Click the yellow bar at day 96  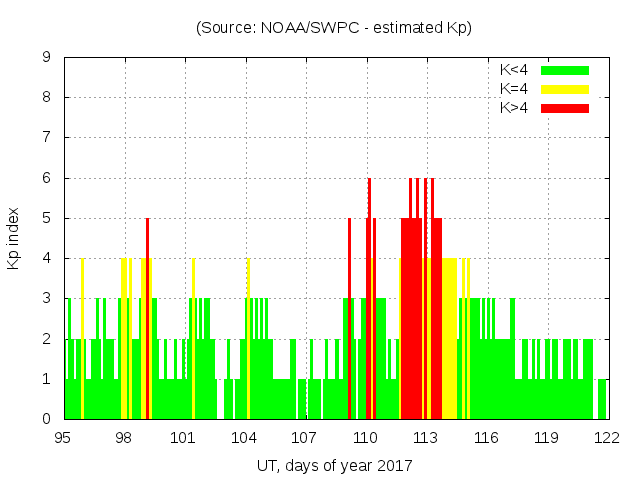tap(82, 340)
